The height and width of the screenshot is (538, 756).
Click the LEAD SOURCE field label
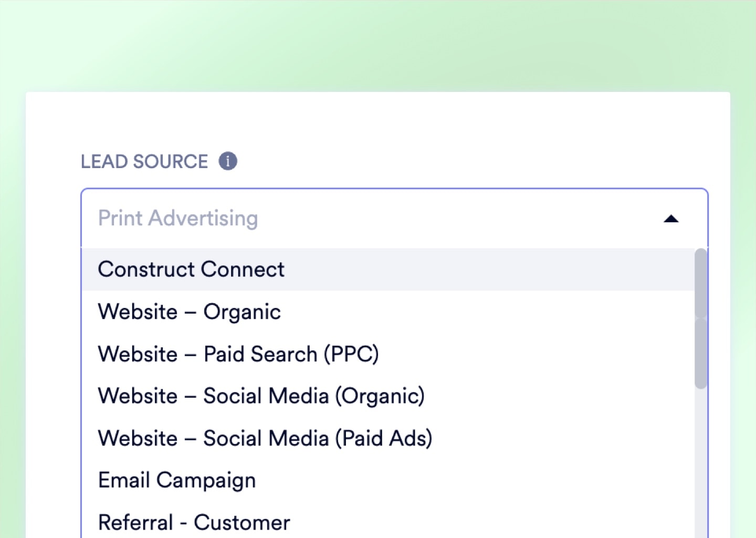point(145,161)
